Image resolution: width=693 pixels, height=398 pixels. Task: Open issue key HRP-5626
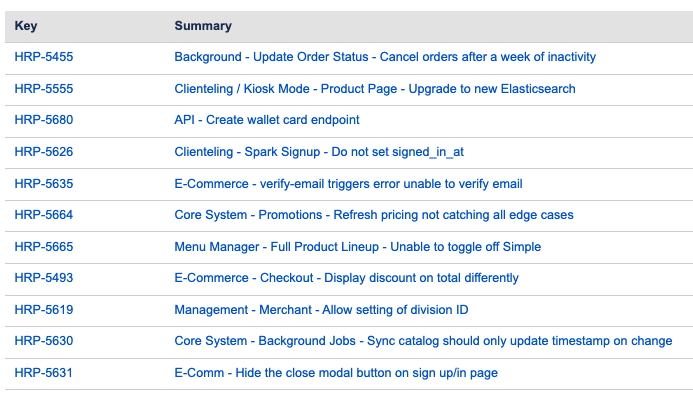pyautogui.click(x=44, y=152)
